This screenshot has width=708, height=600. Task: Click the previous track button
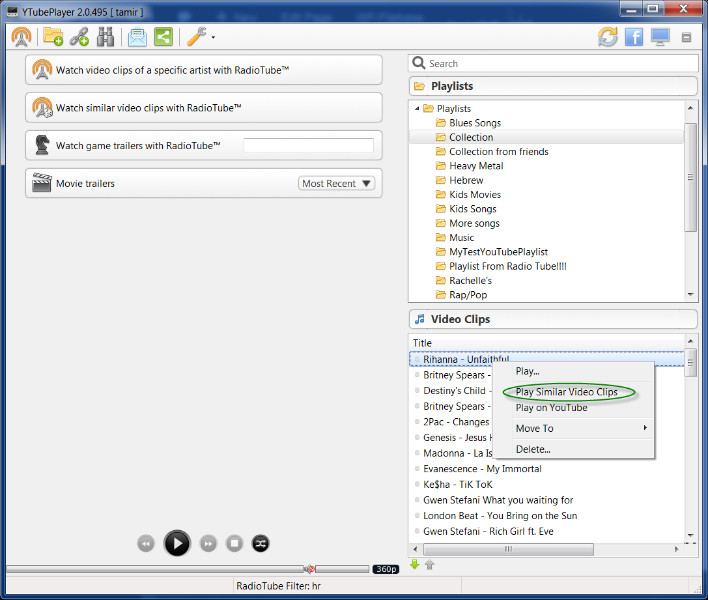146,544
